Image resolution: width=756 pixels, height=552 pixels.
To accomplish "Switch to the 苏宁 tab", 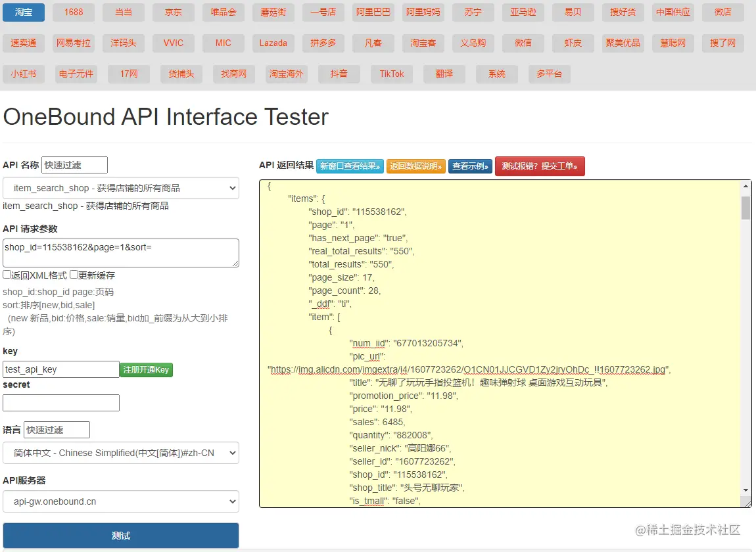I will click(x=473, y=12).
